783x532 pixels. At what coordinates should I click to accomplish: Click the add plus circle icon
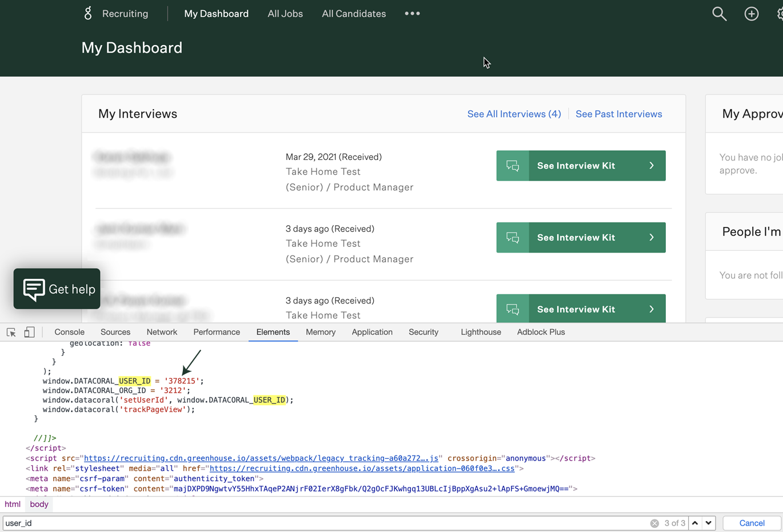click(752, 14)
